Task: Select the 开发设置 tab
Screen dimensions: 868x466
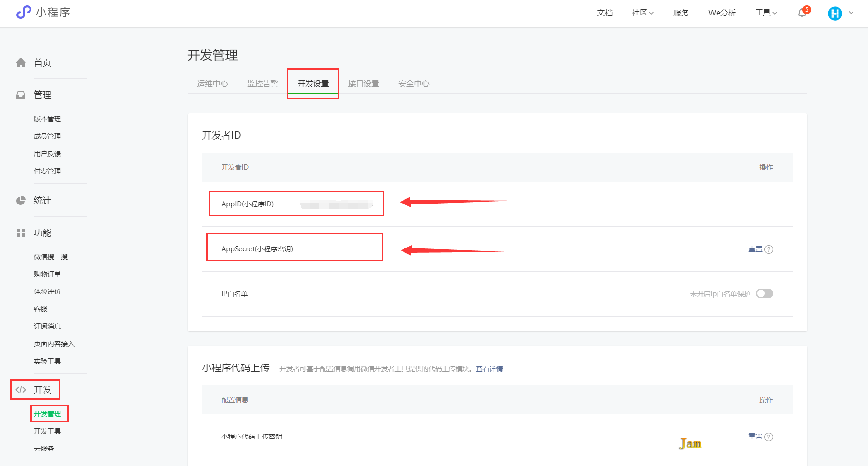Action: coord(313,84)
